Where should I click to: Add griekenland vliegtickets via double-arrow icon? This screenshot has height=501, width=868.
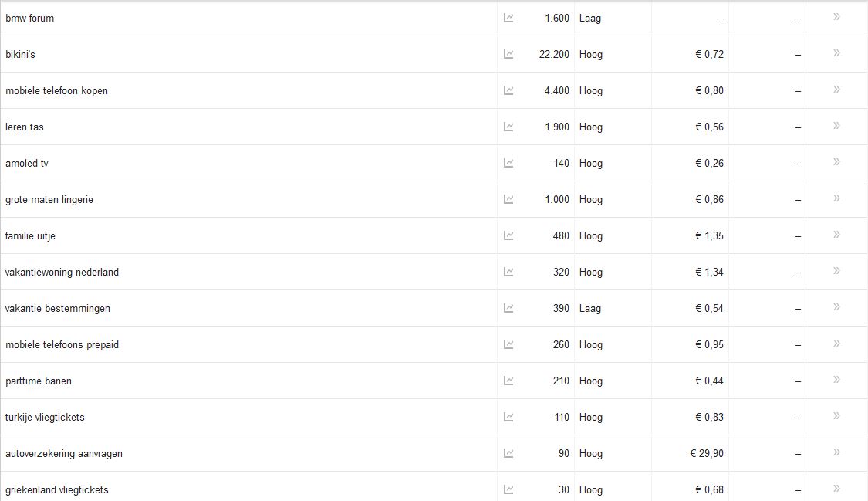click(x=836, y=489)
